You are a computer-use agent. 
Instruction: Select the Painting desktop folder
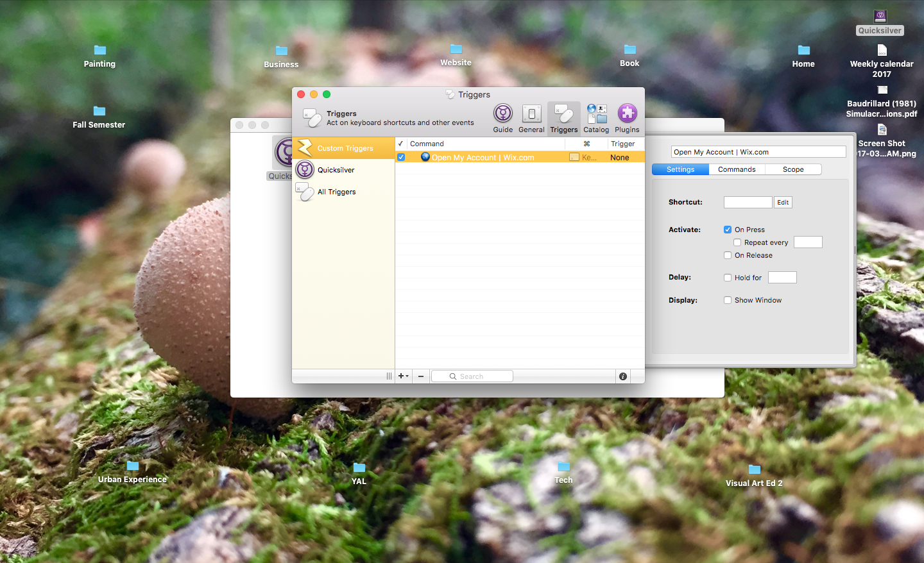tap(99, 56)
